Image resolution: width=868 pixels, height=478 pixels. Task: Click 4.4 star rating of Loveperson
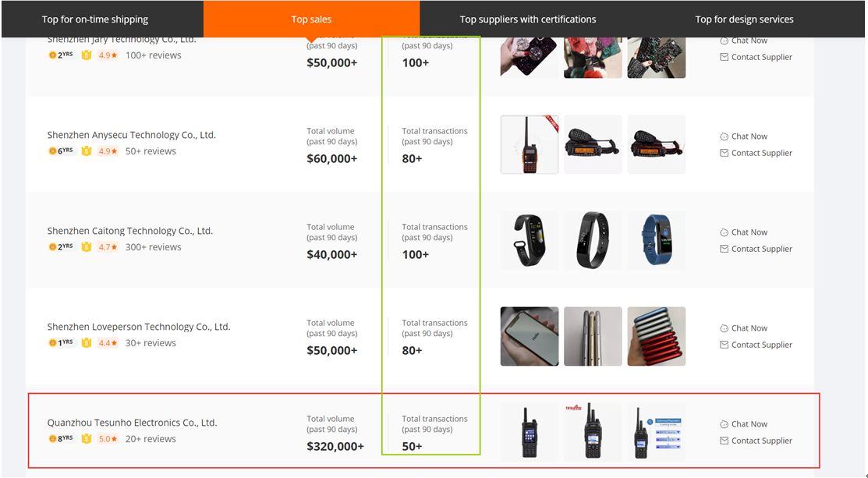click(x=108, y=343)
